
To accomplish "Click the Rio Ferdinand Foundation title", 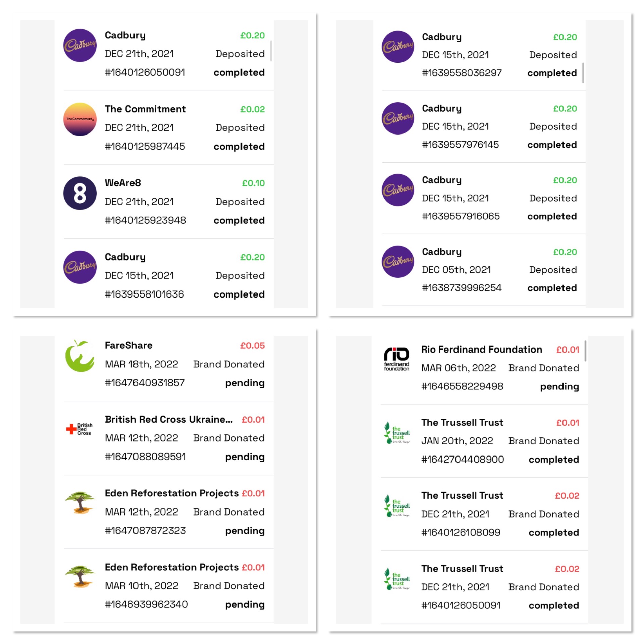I will 481,350.
